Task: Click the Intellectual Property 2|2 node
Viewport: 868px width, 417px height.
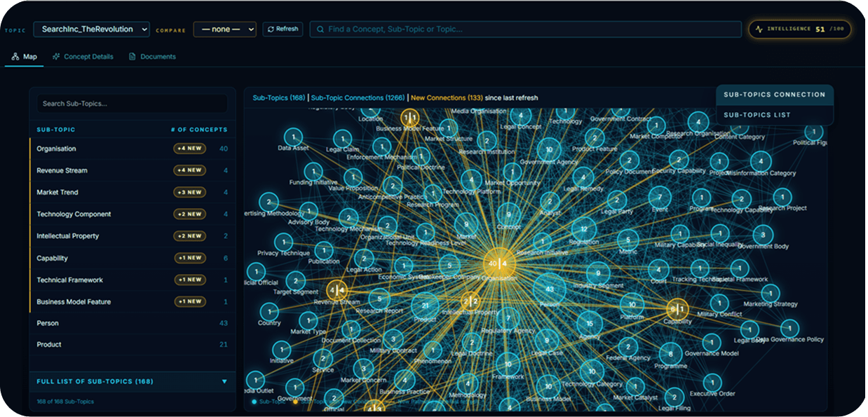Action: (471, 301)
